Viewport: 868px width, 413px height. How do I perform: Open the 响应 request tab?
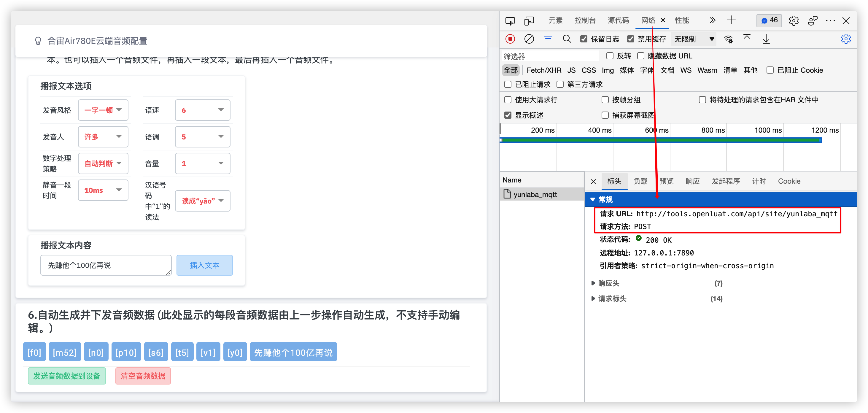click(692, 181)
